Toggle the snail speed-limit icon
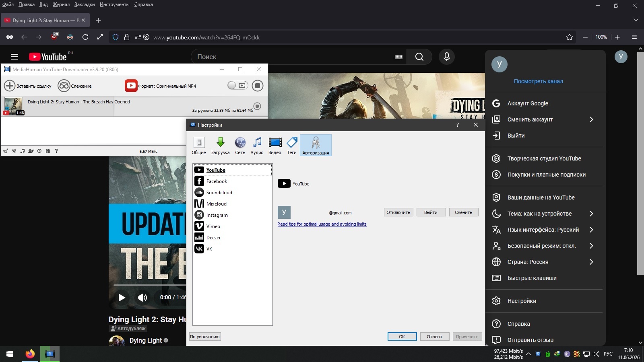 pos(31,151)
